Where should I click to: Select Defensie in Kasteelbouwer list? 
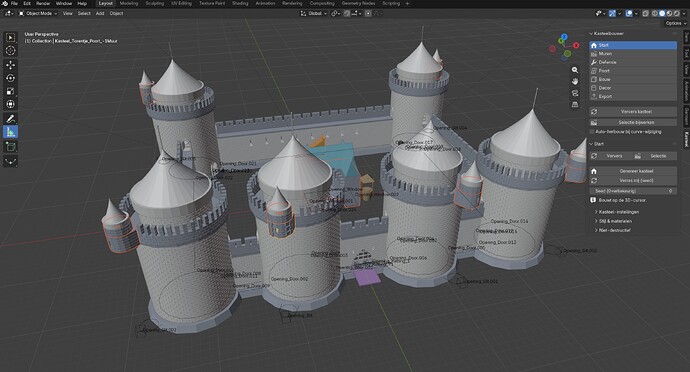tap(633, 62)
